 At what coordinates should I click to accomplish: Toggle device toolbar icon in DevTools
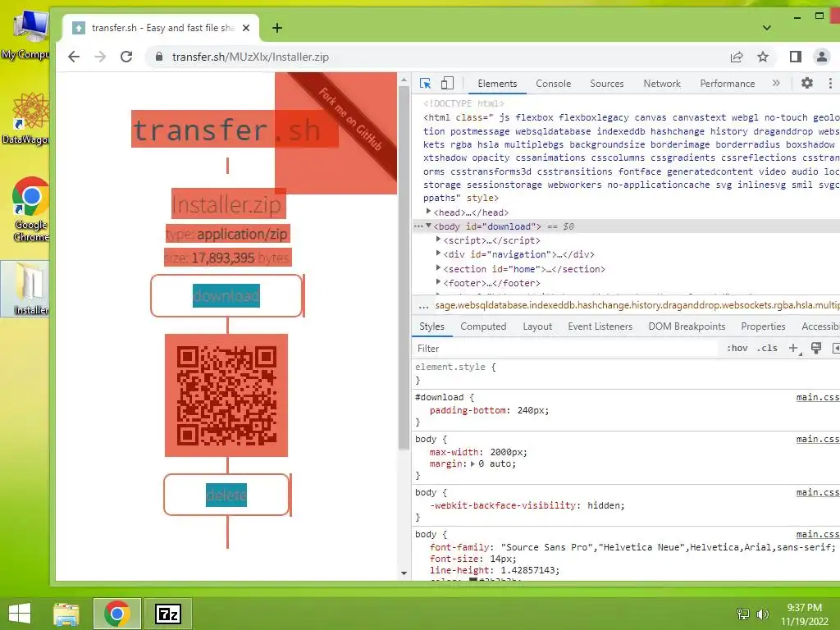pos(447,83)
